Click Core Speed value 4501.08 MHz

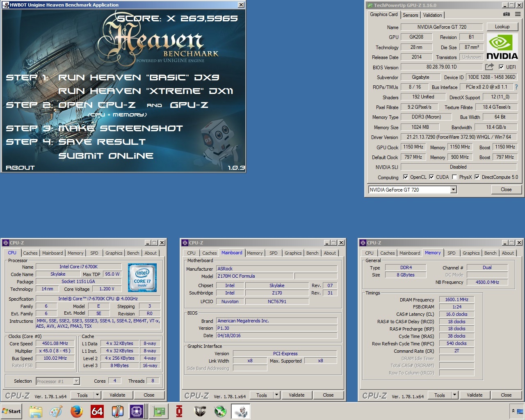(55, 344)
